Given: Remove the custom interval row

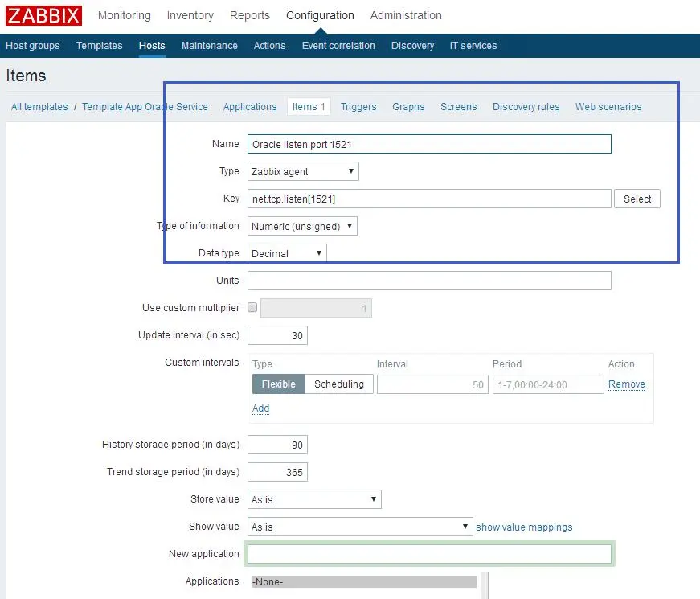Looking at the screenshot, I should click(626, 384).
